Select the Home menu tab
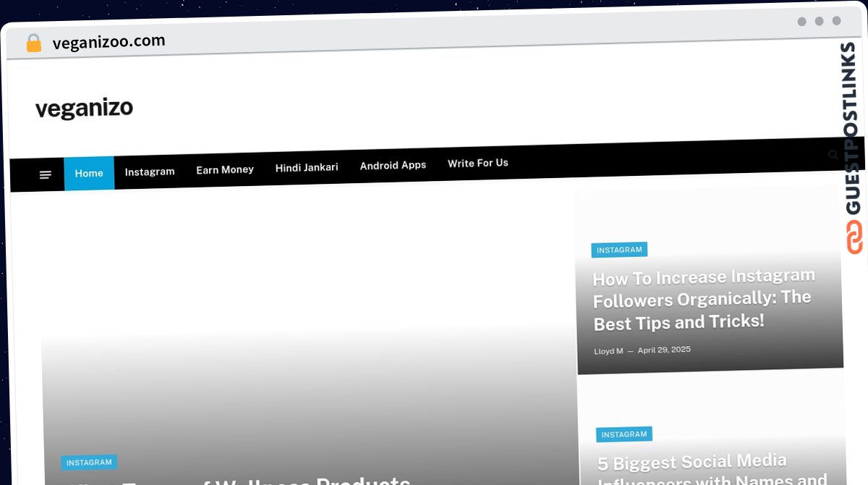This screenshot has width=868, height=485. point(89,174)
